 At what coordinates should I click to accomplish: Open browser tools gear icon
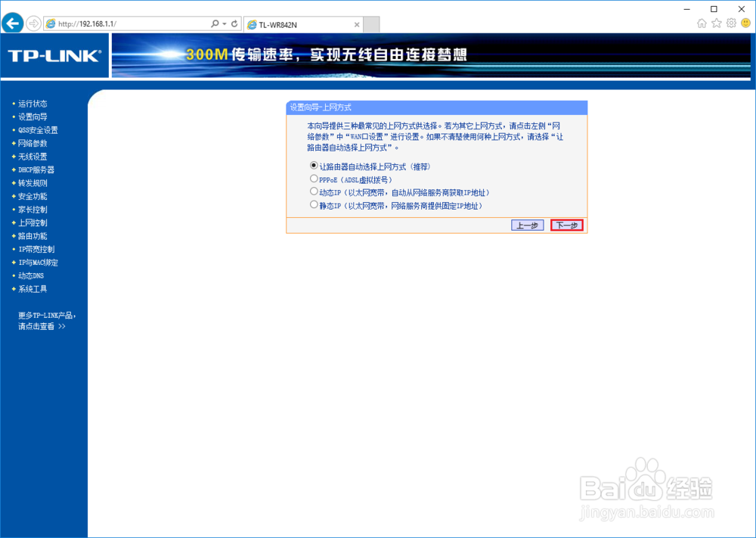(x=731, y=23)
